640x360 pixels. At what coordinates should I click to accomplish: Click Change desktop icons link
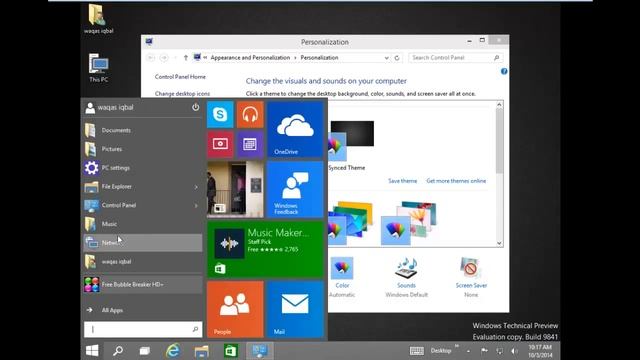[182, 93]
